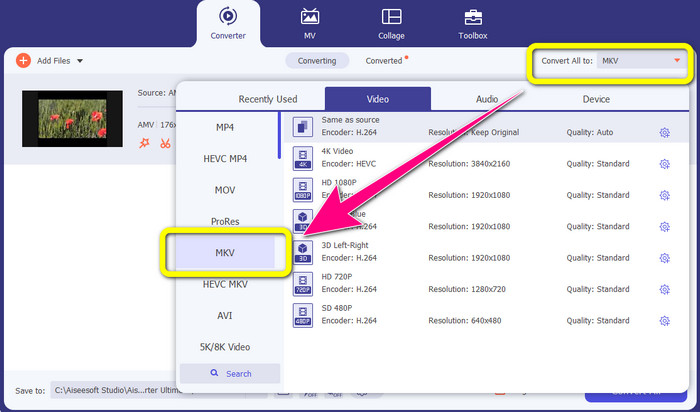Select MKV in the format list
Screen dimensions: 700x412
[x=225, y=251]
